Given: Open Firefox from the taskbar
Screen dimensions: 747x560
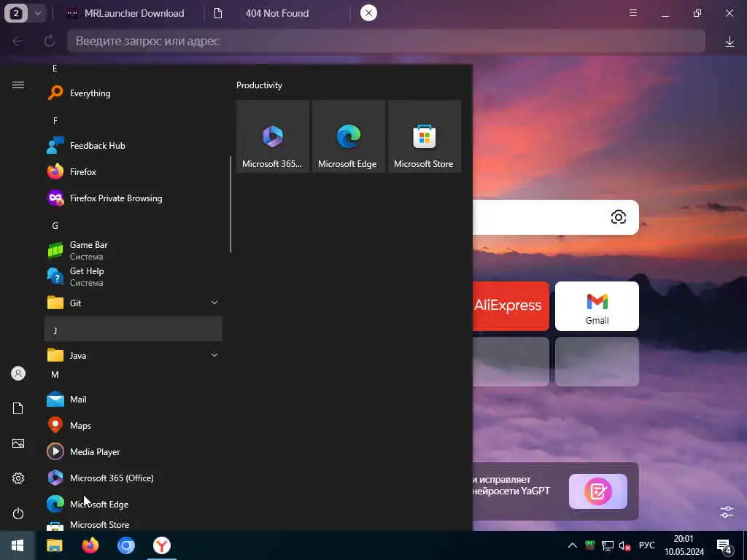Looking at the screenshot, I should 90,545.
